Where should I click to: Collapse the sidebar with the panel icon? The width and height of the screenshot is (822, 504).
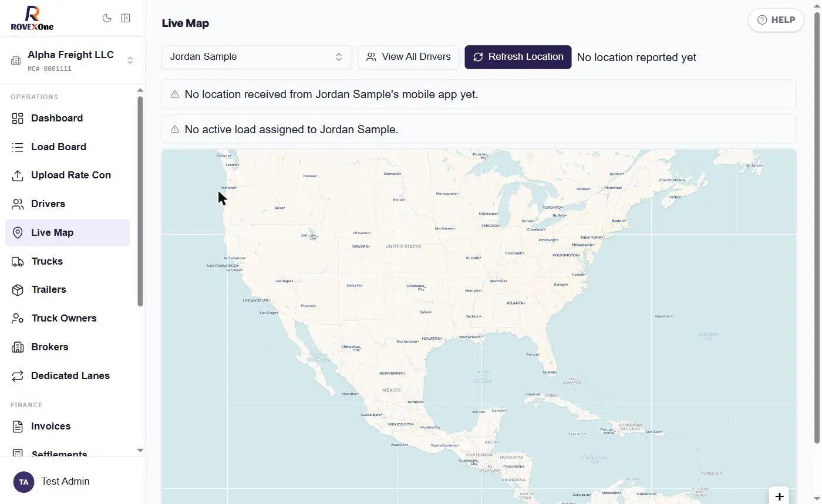tap(126, 18)
